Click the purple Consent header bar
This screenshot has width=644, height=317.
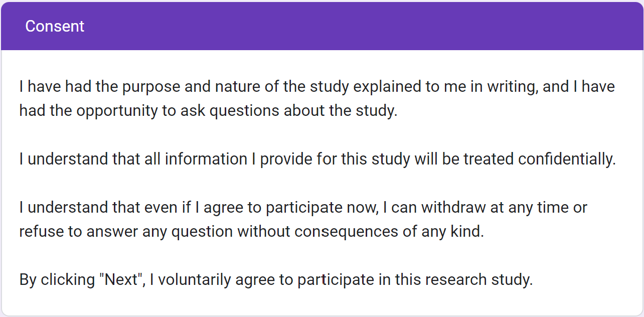pyautogui.click(x=322, y=26)
